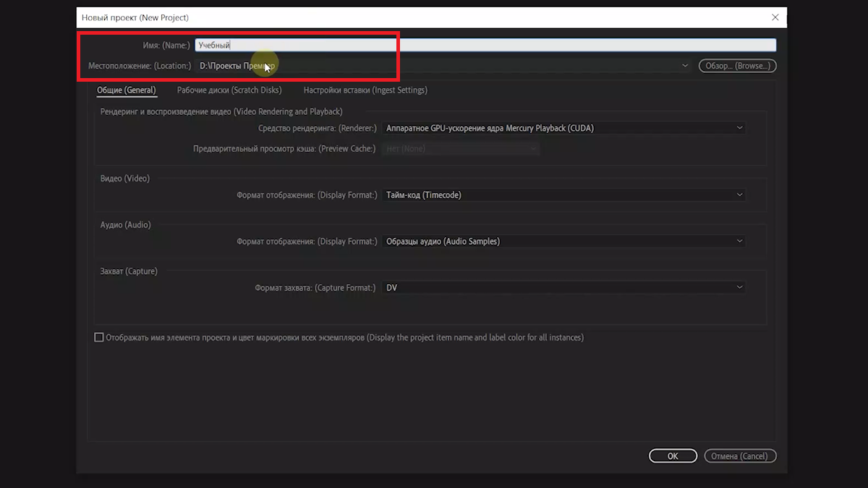Open the Renderer dropdown
The image size is (868, 488).
point(564,128)
